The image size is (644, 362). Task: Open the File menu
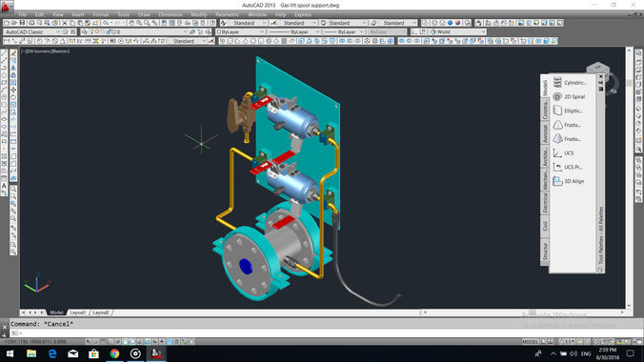click(x=23, y=14)
